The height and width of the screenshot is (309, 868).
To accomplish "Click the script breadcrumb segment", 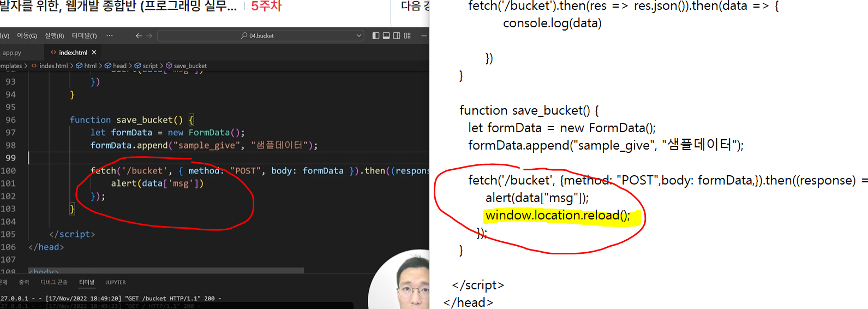I will [x=150, y=66].
